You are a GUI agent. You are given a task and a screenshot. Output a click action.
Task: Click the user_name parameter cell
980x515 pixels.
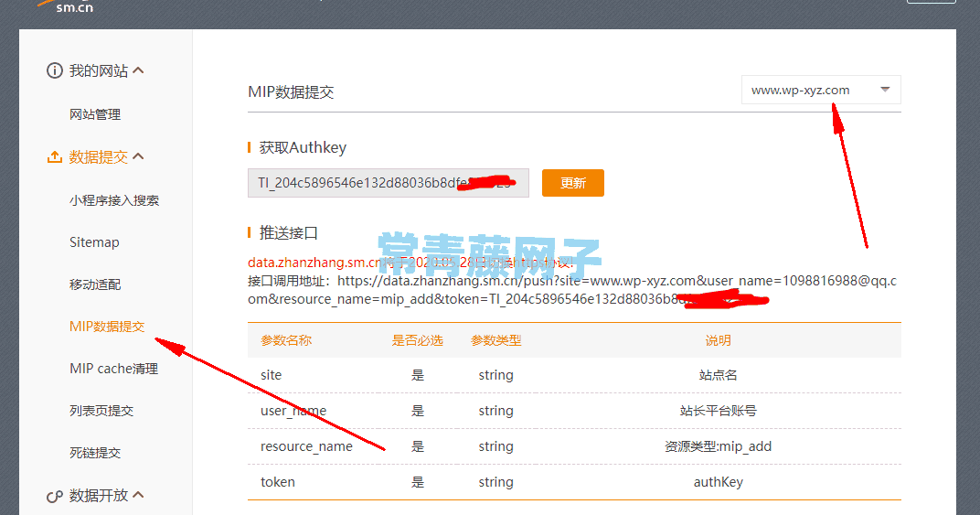point(293,411)
